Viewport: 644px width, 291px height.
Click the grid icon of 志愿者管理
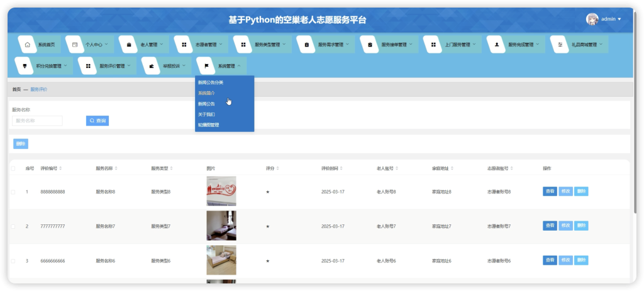pos(184,45)
